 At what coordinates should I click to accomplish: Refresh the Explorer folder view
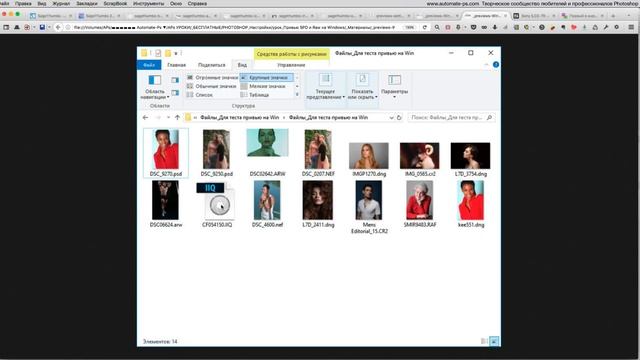point(399,118)
